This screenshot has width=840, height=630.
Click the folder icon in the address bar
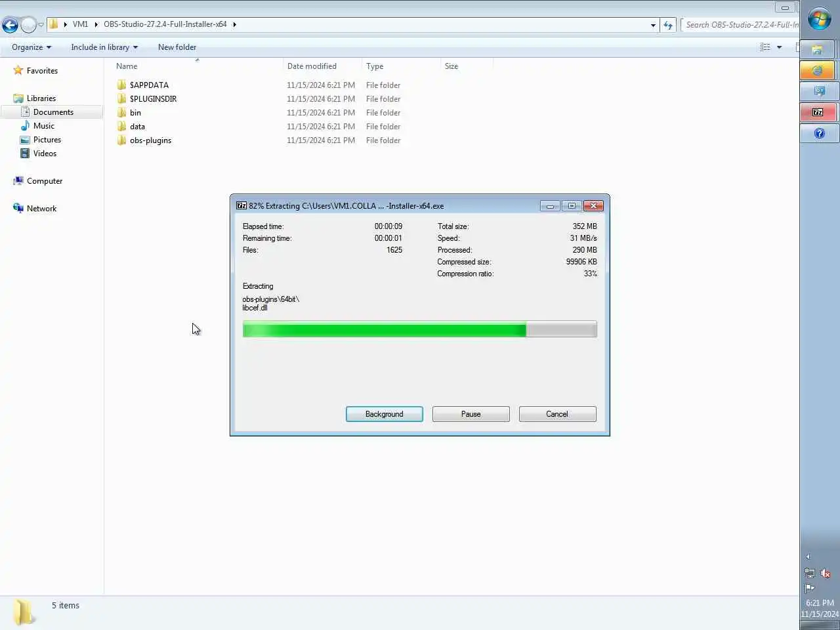54,24
